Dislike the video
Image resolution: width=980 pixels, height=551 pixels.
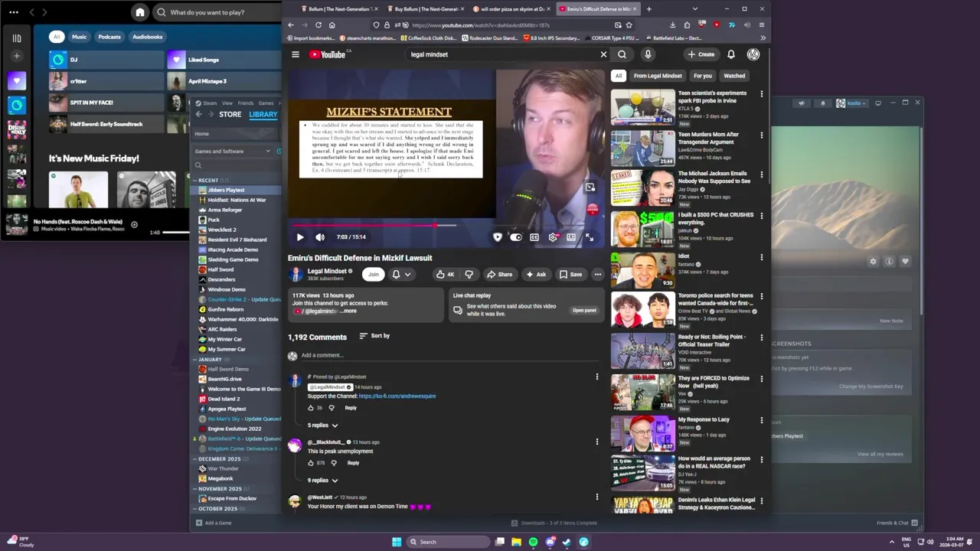pyautogui.click(x=469, y=274)
